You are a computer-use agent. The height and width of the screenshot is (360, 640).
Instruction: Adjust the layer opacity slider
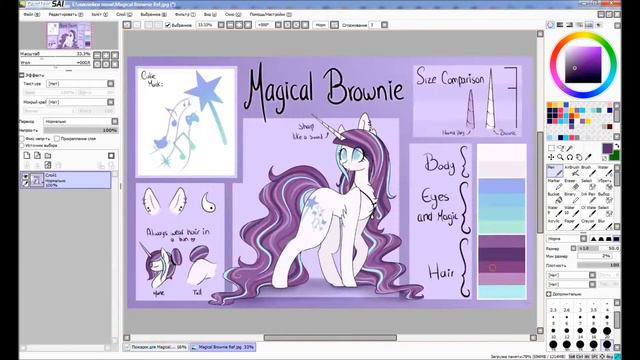(x=81, y=130)
